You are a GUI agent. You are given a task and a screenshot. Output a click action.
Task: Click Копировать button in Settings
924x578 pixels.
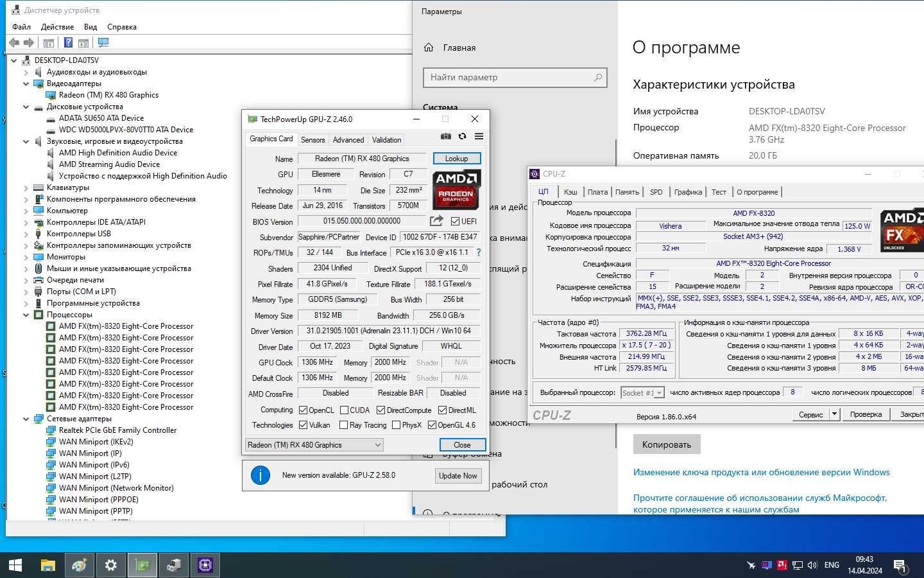point(667,444)
